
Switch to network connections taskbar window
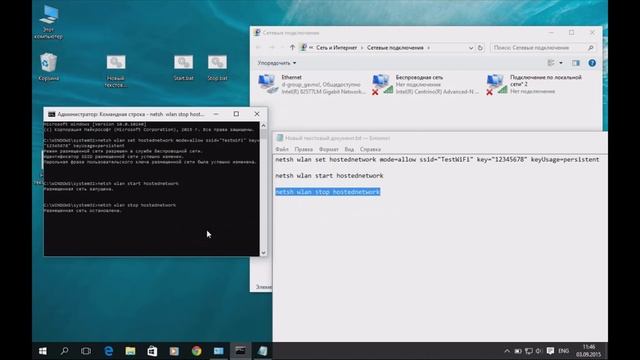[x=218, y=351]
